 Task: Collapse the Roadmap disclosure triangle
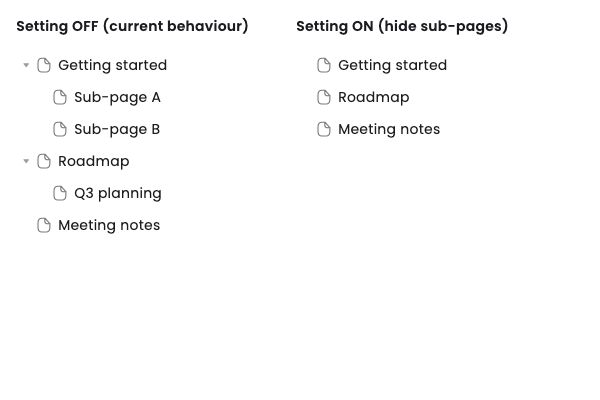(26, 161)
